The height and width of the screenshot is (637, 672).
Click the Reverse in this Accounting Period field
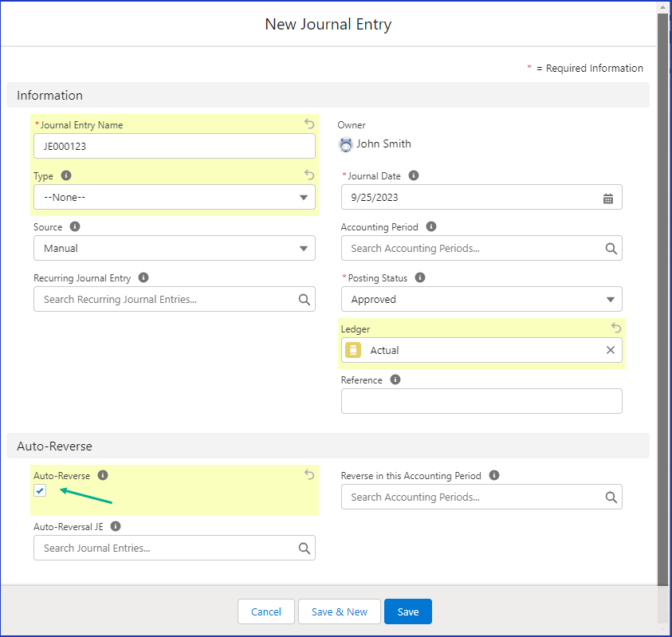(x=474, y=497)
